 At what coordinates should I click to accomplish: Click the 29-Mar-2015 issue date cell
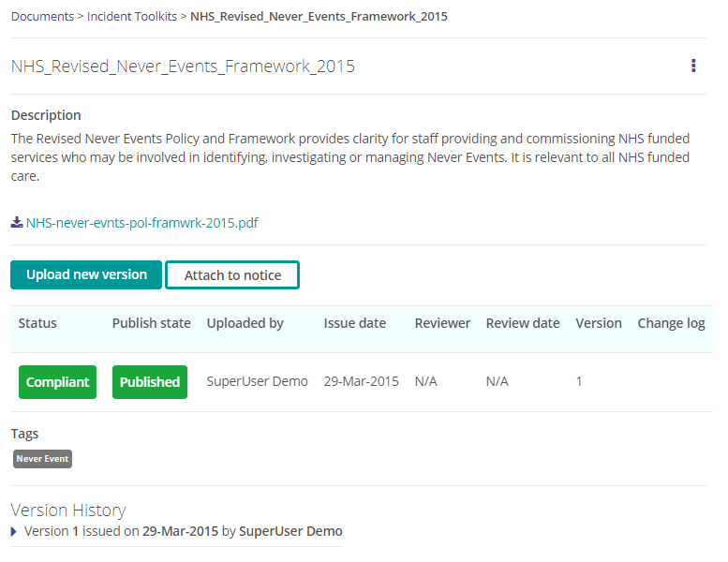(362, 381)
